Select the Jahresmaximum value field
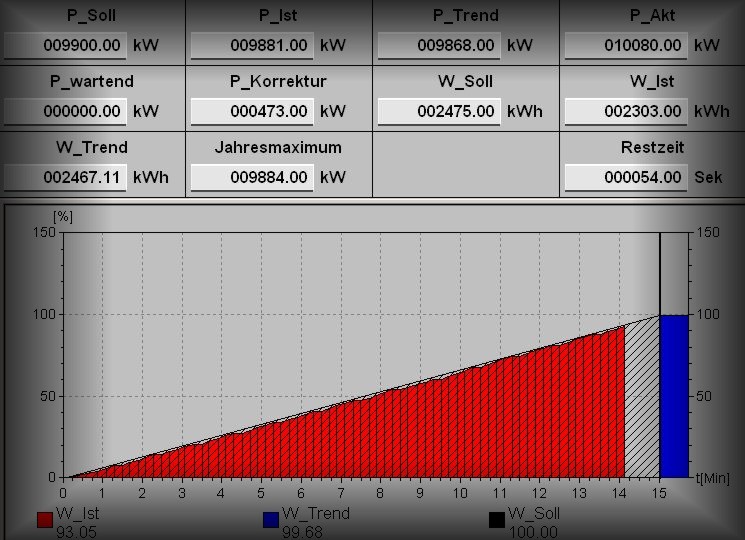 252,178
